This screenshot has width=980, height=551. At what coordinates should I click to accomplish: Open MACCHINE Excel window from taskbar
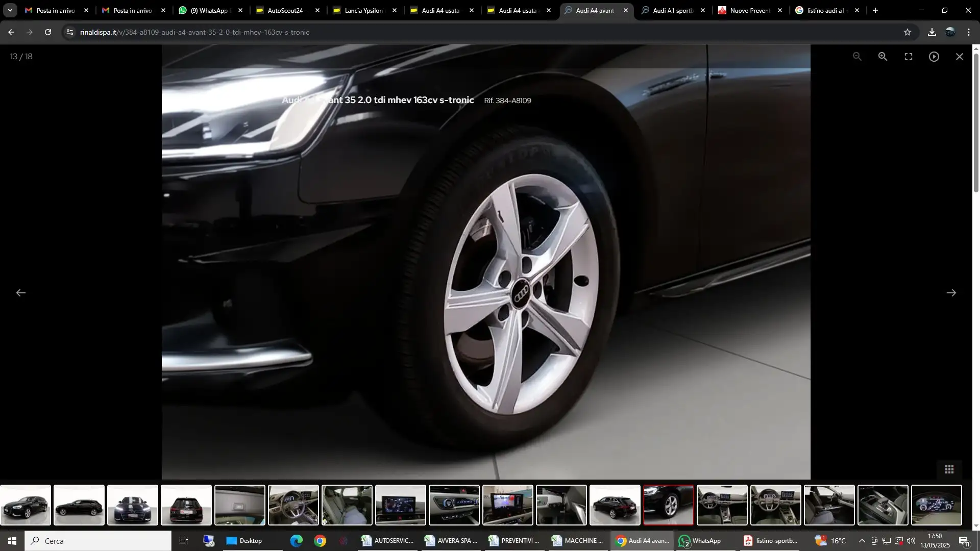[x=577, y=541]
